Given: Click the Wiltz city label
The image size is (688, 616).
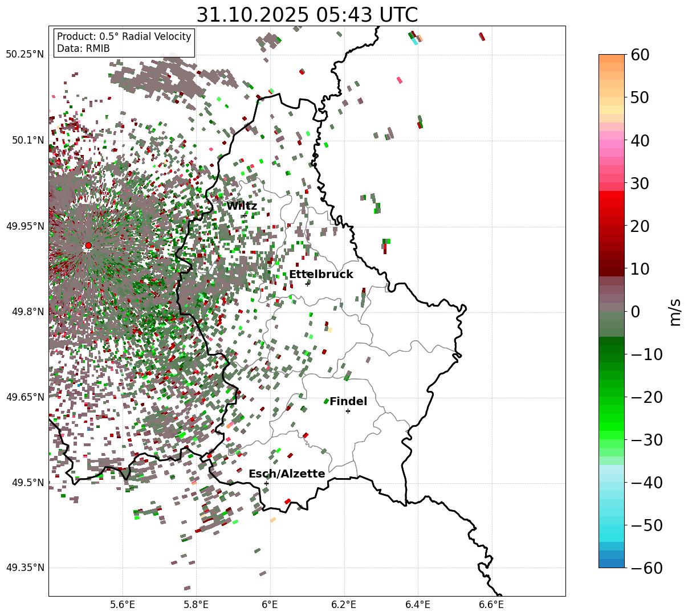Looking at the screenshot, I should (x=242, y=206).
